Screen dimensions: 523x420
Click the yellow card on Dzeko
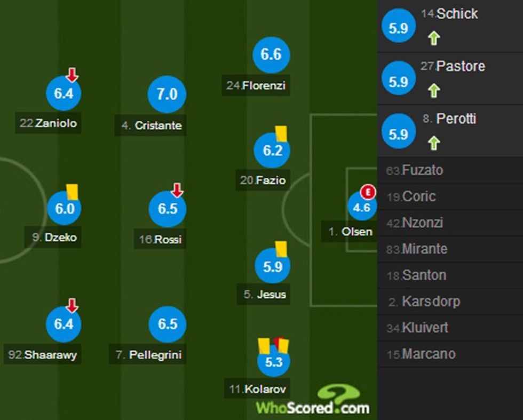coord(72,192)
